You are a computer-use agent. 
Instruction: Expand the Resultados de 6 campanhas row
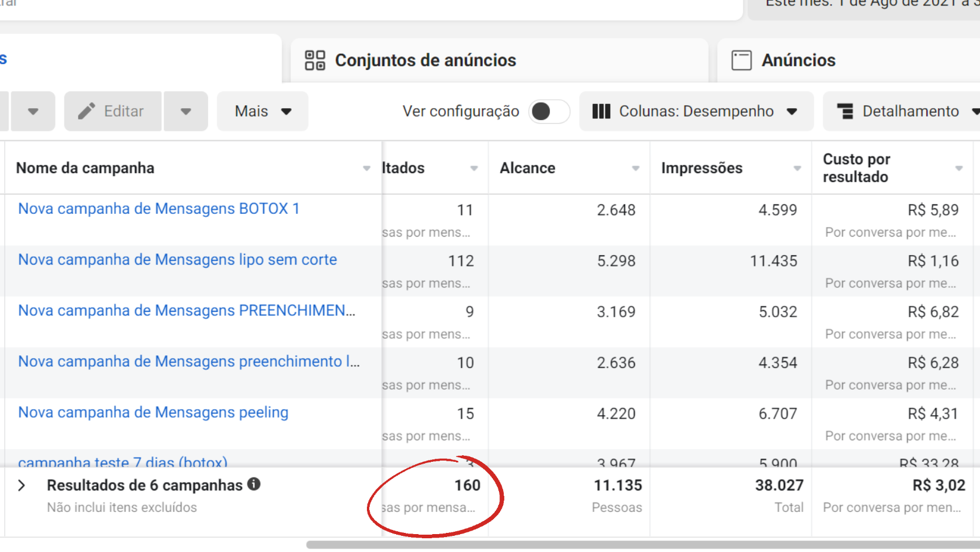click(22, 485)
